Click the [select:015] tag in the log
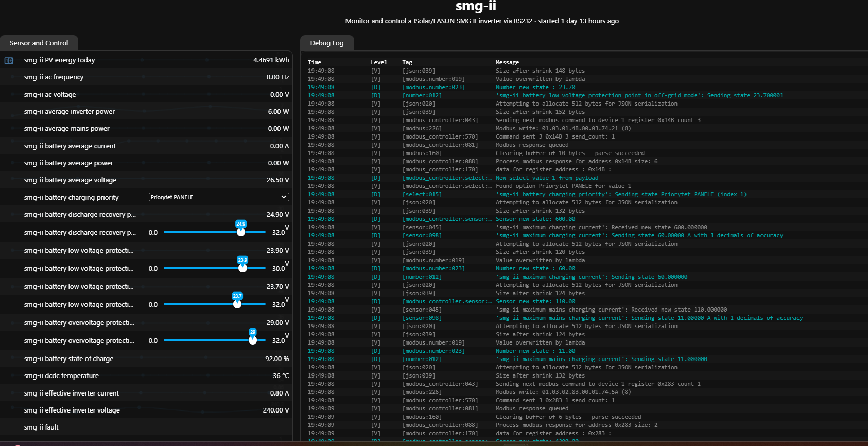The image size is (868, 446). [x=422, y=195]
